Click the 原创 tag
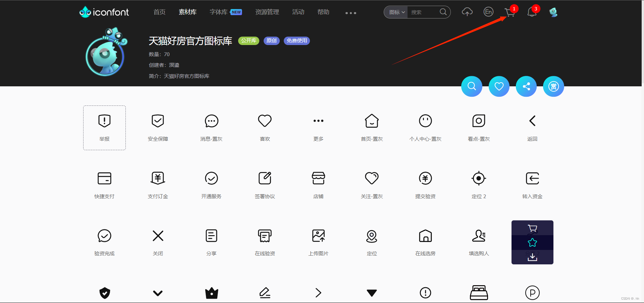Viewport: 644px width, 303px height. tap(271, 41)
